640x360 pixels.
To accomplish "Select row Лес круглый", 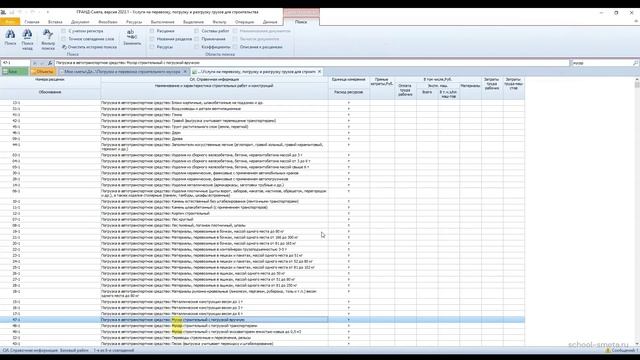I will 262,219.
